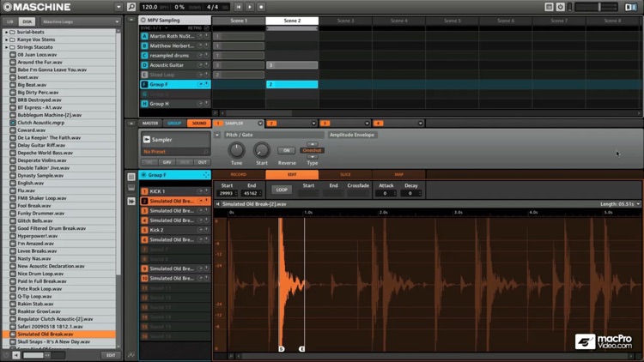Mute group B Matthew Herbert
644x362 pixels.
200,46
